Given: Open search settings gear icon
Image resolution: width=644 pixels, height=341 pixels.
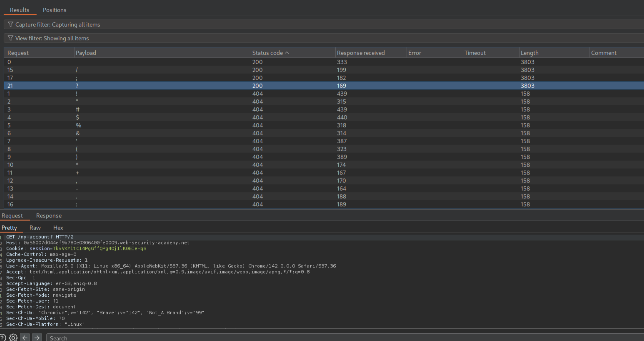Looking at the screenshot, I should point(13,338).
